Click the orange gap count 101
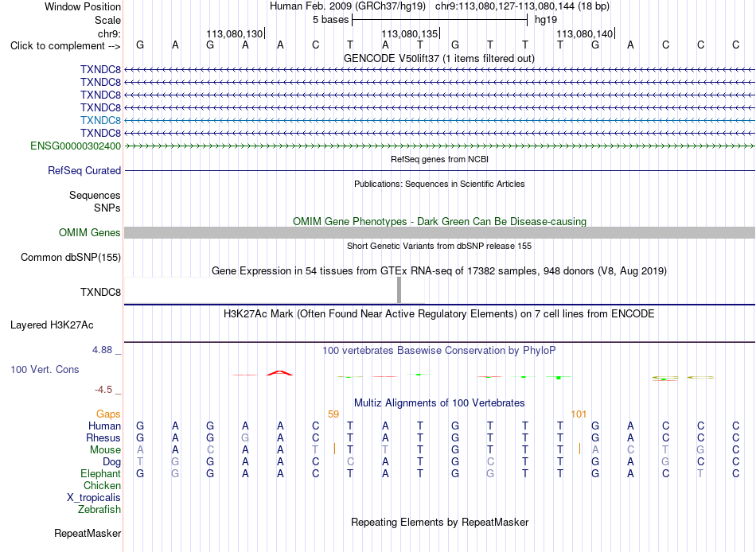 [579, 414]
